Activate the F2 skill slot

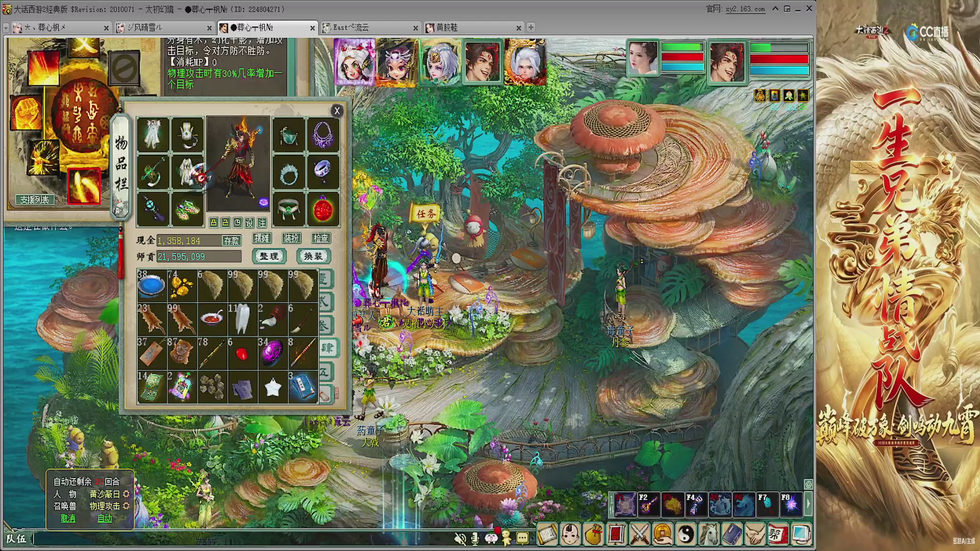pos(649,505)
